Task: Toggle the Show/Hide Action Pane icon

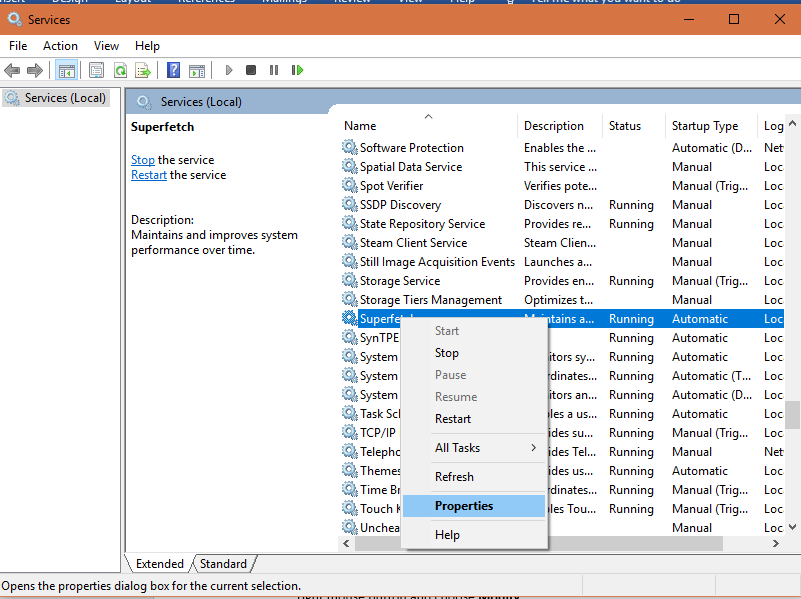Action: 197,70
